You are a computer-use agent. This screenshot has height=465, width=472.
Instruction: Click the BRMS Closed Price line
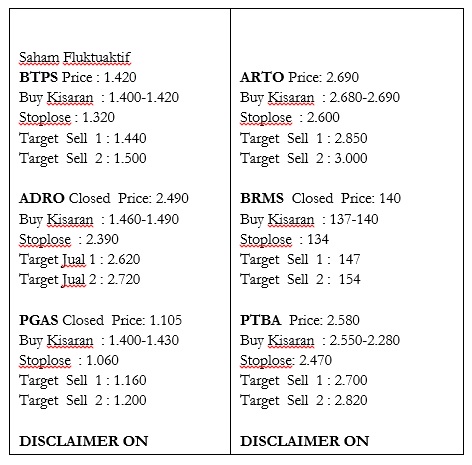coord(320,198)
